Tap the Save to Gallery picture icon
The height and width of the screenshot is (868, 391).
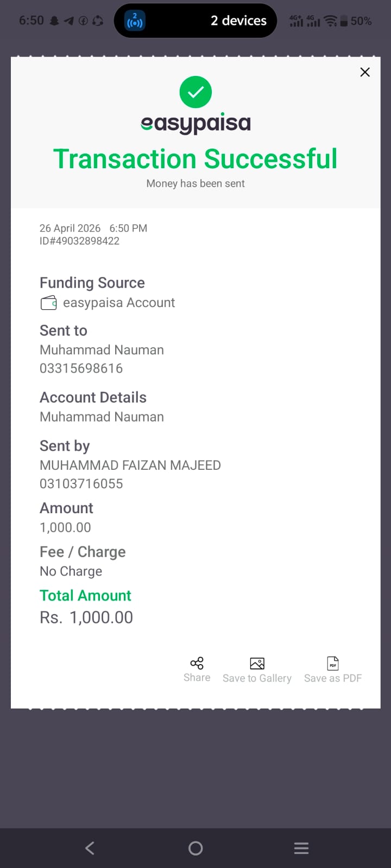tap(257, 663)
